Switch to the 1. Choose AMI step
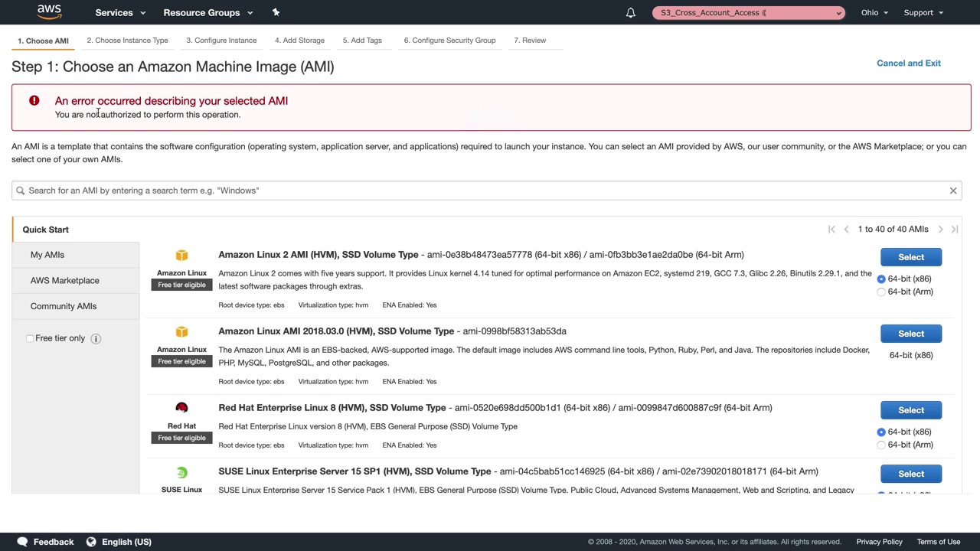The width and height of the screenshot is (980, 551). pyautogui.click(x=43, y=41)
